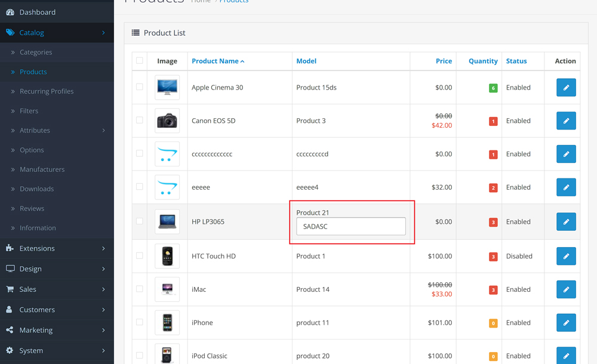Click the Canon EOS 5D camera thumbnail
This screenshot has height=364, width=597.
click(x=167, y=121)
